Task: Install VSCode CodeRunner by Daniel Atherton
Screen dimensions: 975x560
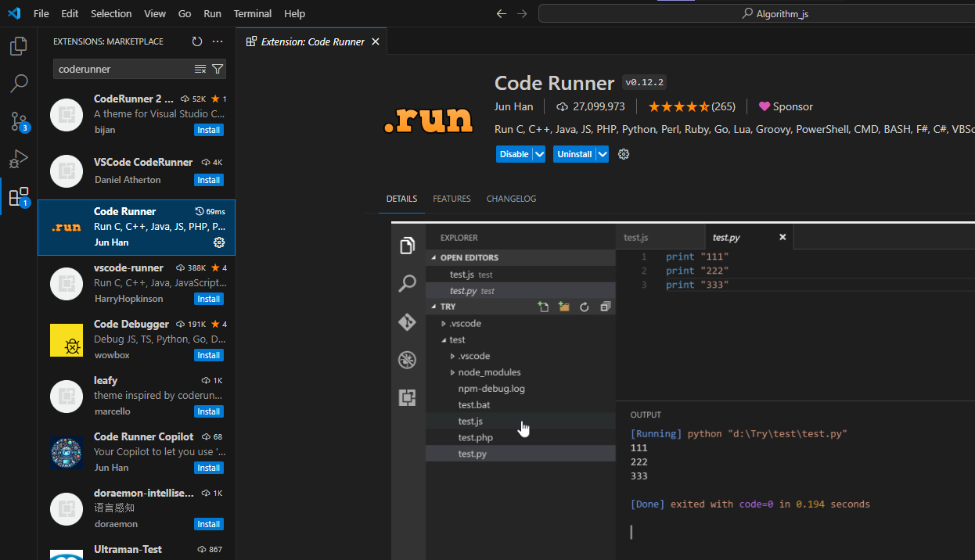Action: [x=209, y=180]
